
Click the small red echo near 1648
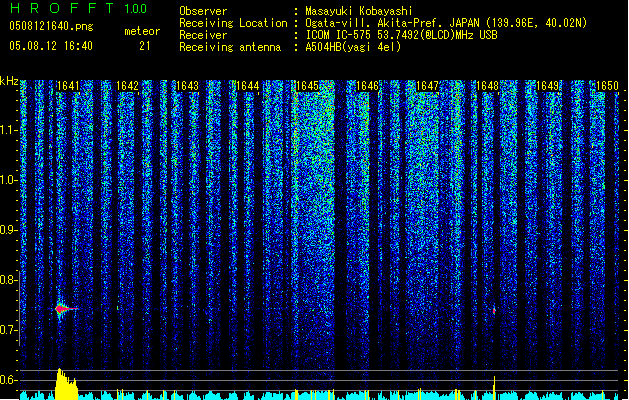pyautogui.click(x=494, y=311)
